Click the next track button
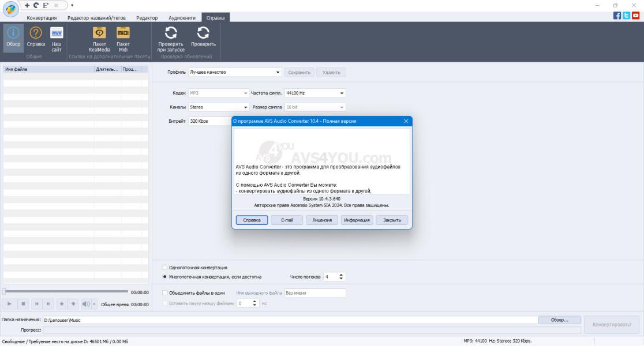 point(48,304)
